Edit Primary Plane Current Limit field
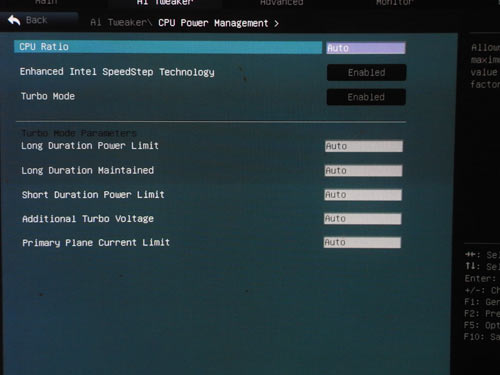 pos(362,243)
